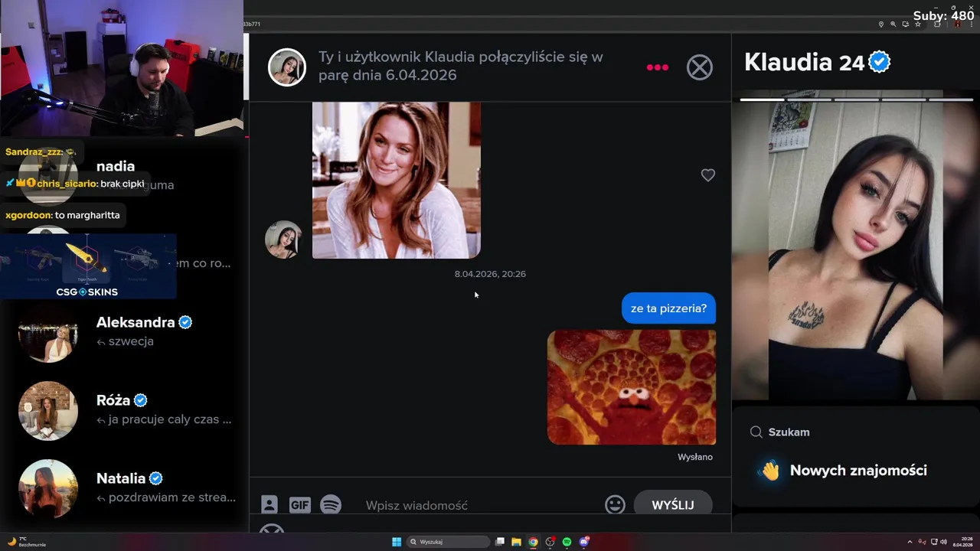Open volume control in system tray
Viewport: 980px width, 551px height.
943,542
